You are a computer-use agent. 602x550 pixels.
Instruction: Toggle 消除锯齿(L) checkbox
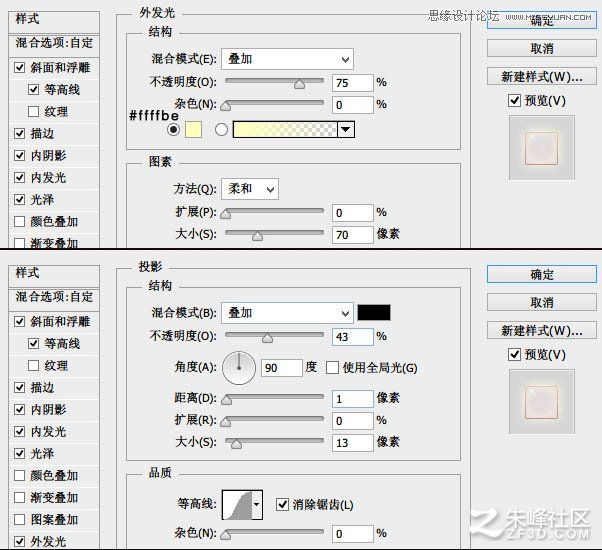(282, 504)
